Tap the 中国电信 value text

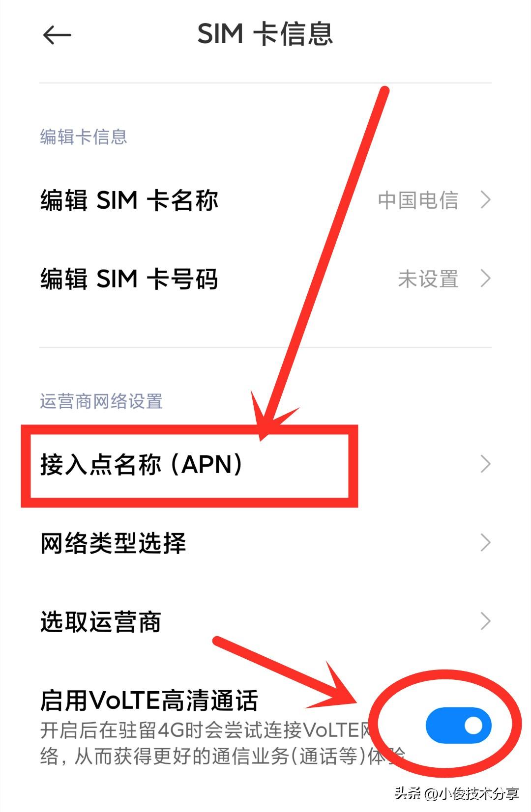click(x=418, y=200)
